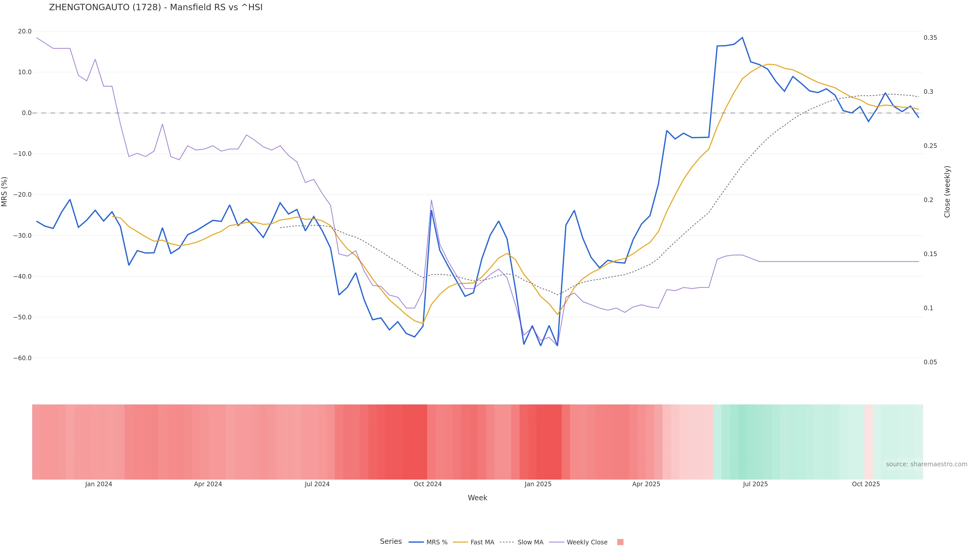The image size is (980, 551).
Task: Select the Jan 2025 x-axis tick
Action: point(538,484)
